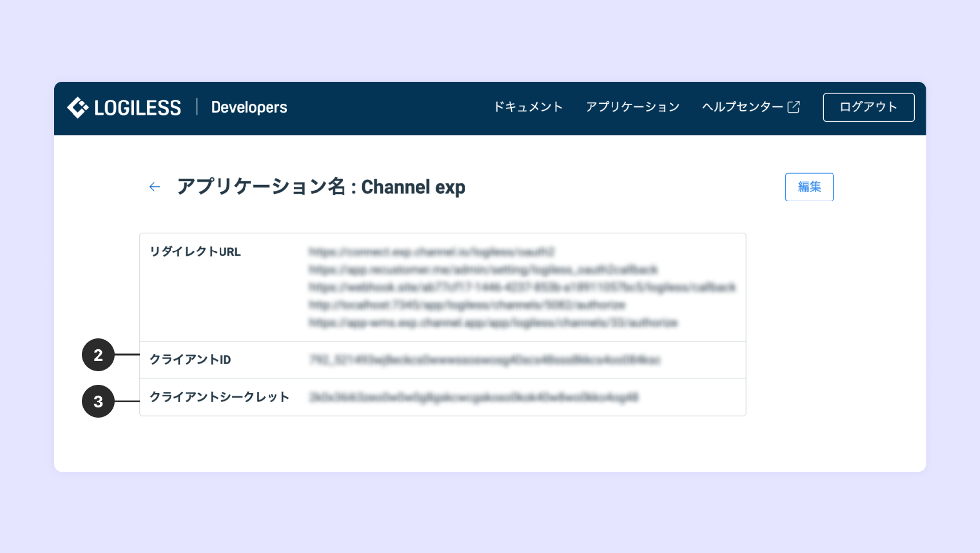Screen dimensions: 980x553
Task: Click the blurred client secret value
Action: click(473, 397)
